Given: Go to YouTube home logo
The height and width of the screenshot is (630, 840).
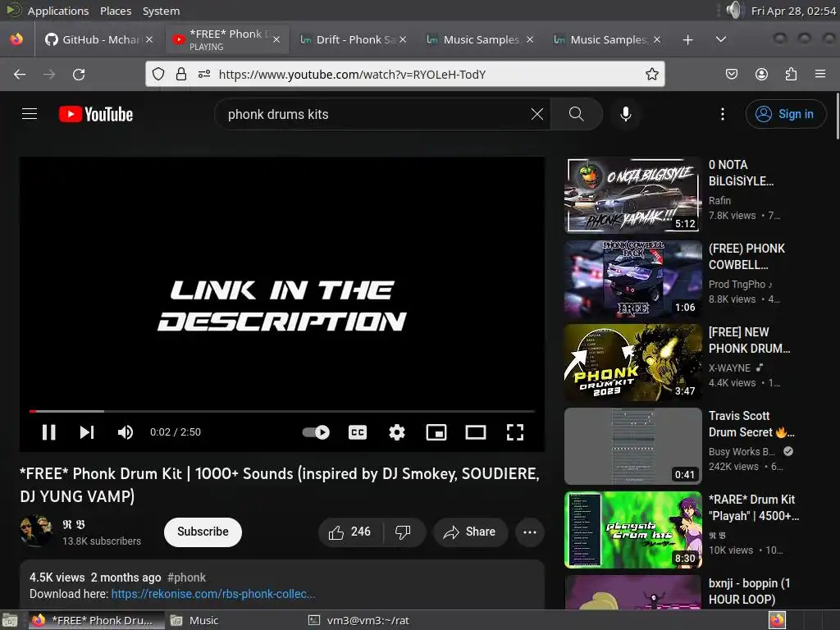Looking at the screenshot, I should pos(96,114).
